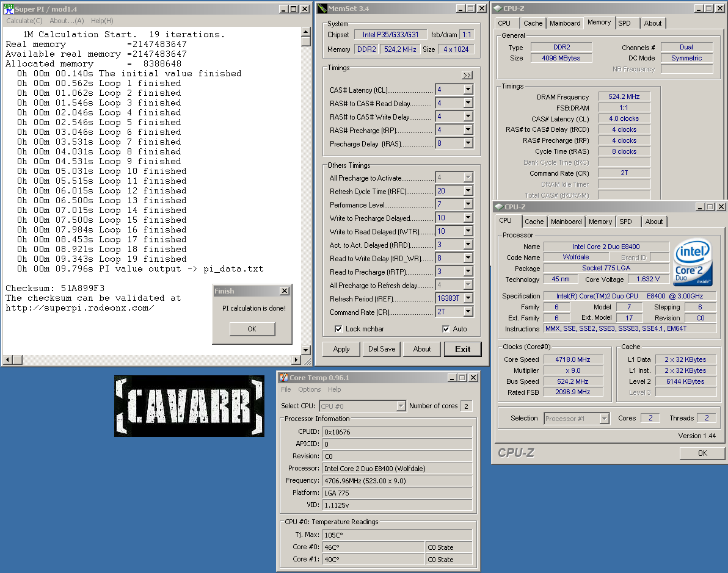Click the Name field Intel Core 2 Duo E8400
Screen dimensions: 728x573
click(606, 247)
